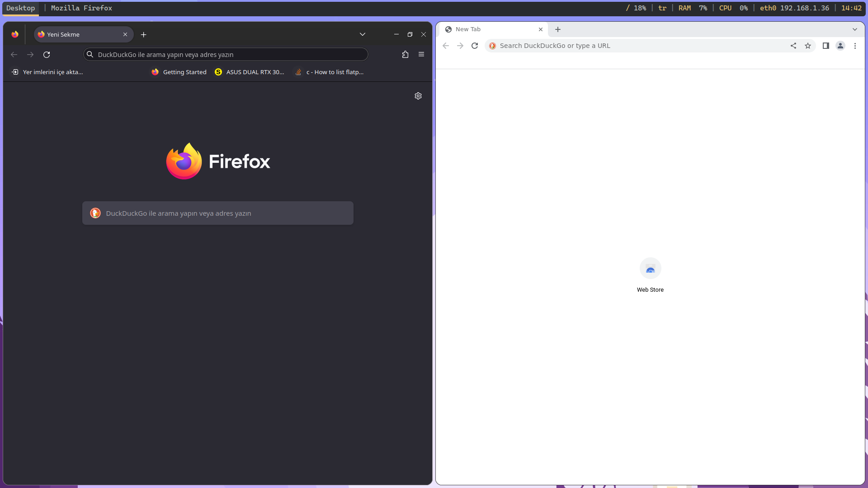The width and height of the screenshot is (868, 488).
Task: Select the Chrome New Tab tab
Action: (494, 29)
